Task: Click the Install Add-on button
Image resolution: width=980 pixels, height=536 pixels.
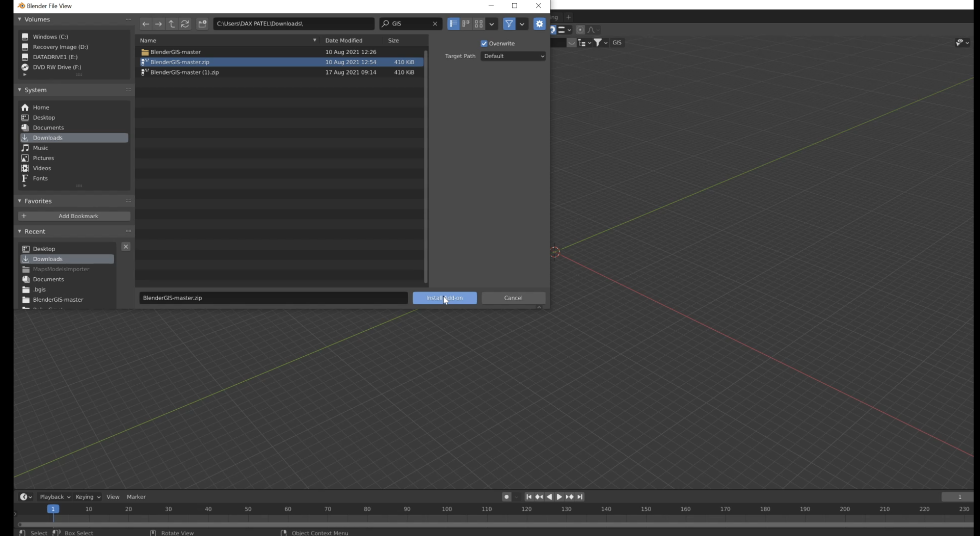Action: pos(444,298)
